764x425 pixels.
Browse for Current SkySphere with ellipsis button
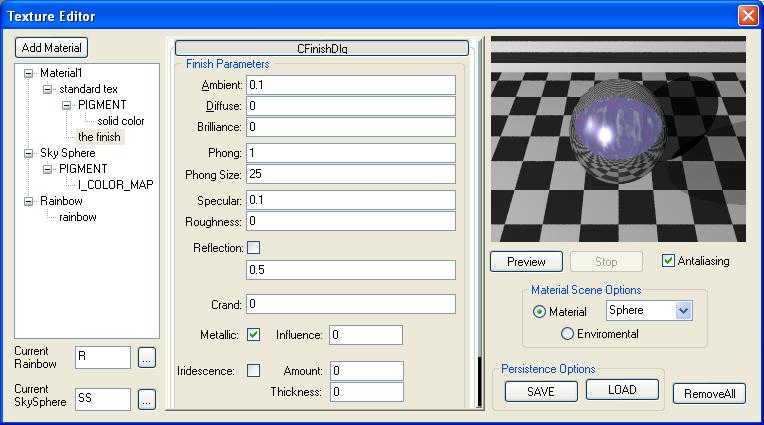point(146,400)
